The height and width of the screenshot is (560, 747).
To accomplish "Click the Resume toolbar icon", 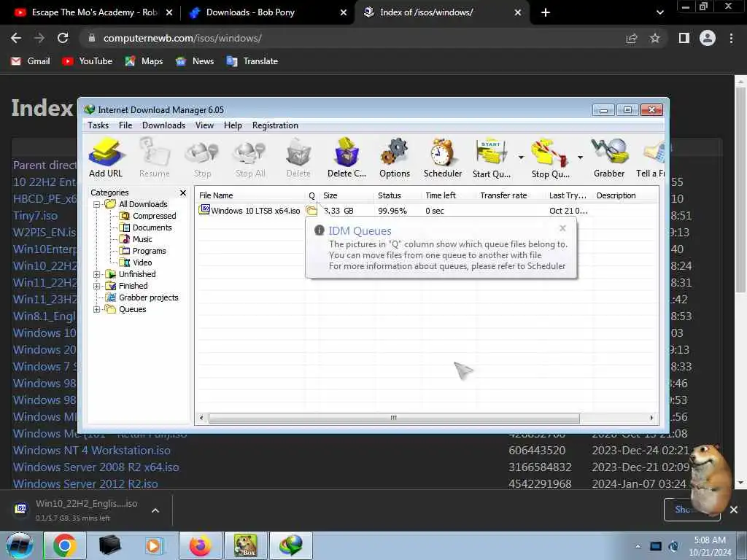I will tap(155, 157).
